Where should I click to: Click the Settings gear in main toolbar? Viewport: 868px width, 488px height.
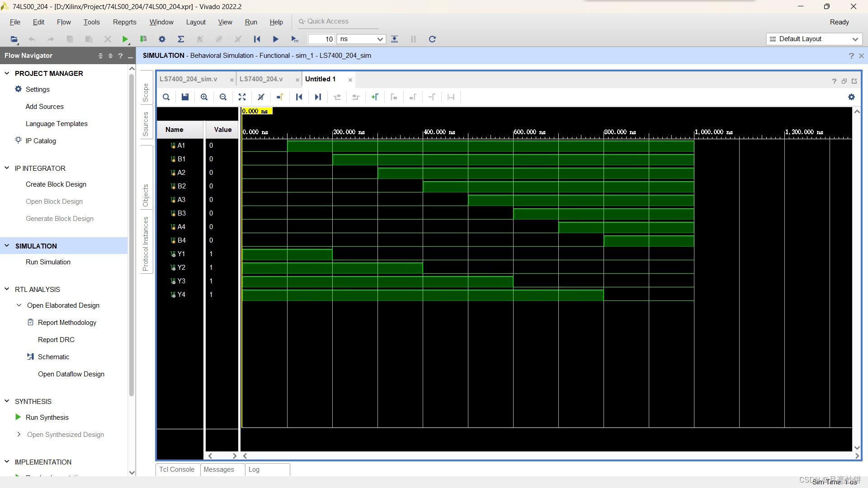click(x=162, y=39)
